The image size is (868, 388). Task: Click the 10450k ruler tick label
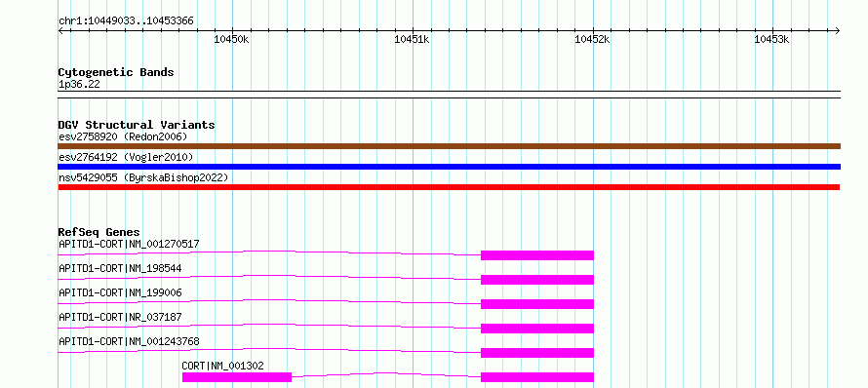(231, 39)
